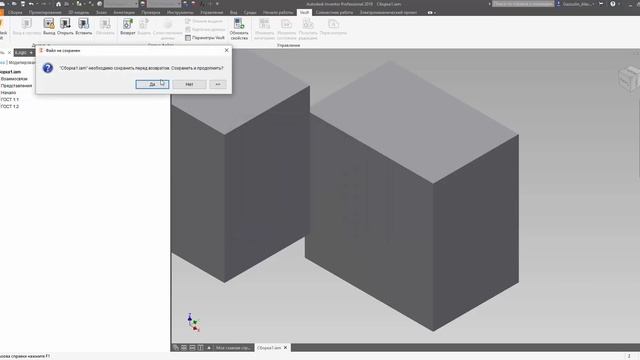Open the Вид ribbon tab
The width and height of the screenshot is (640, 360).
(x=233, y=13)
